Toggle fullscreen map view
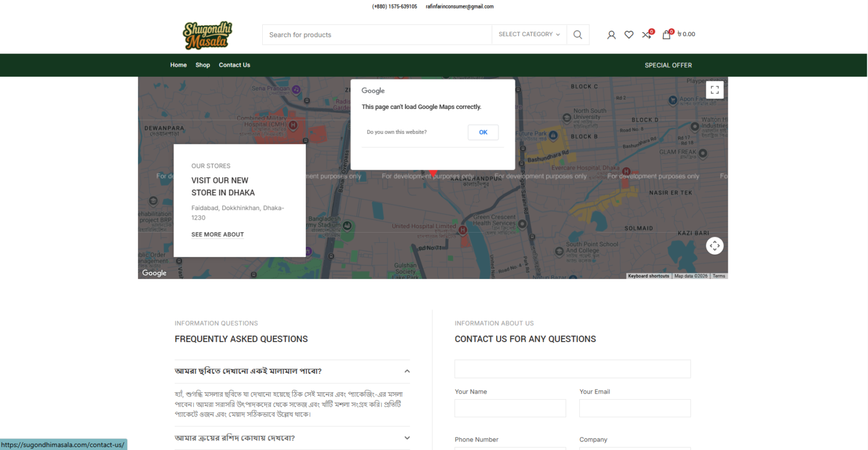This screenshot has height=450, width=868. [714, 90]
